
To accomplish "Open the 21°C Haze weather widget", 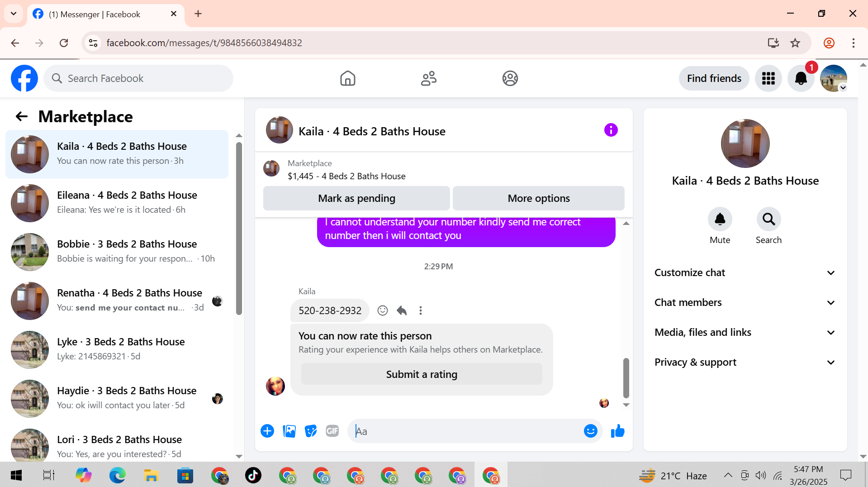I will tap(673, 476).
